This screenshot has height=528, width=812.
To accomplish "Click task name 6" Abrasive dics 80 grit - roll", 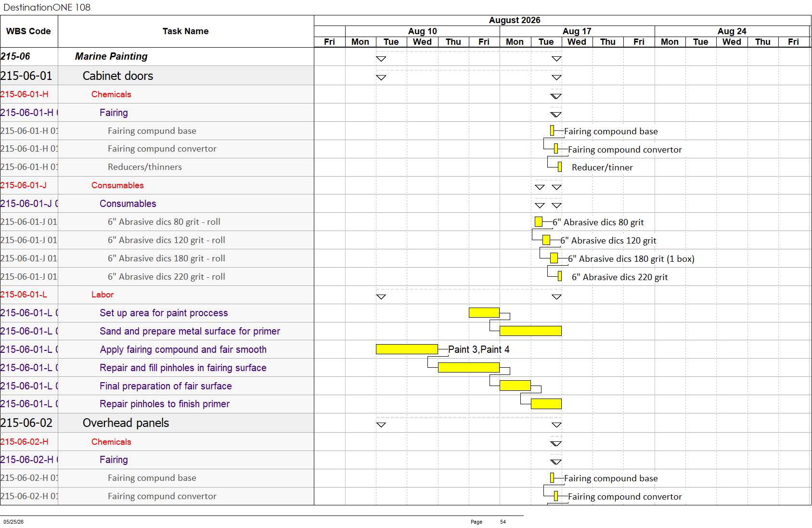I will pyautogui.click(x=164, y=222).
